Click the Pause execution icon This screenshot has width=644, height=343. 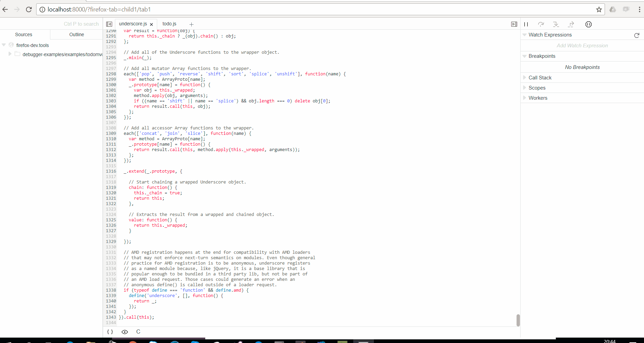tap(526, 24)
